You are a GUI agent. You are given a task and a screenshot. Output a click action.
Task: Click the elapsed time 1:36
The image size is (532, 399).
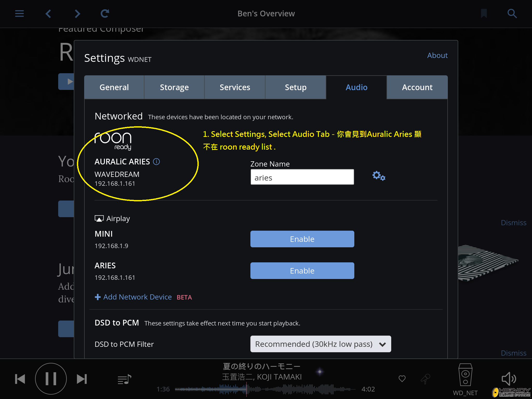163,389
